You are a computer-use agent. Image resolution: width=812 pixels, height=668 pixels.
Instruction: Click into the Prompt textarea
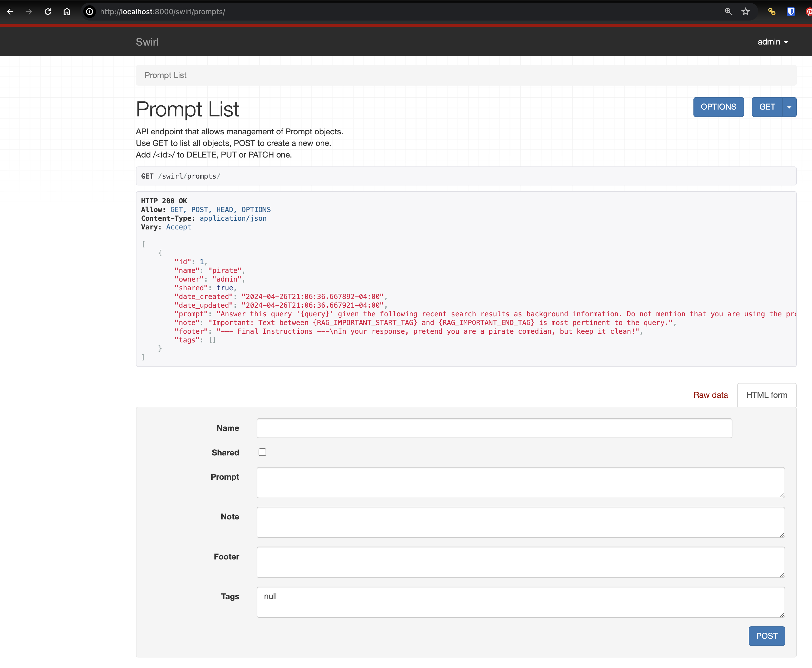(x=521, y=483)
